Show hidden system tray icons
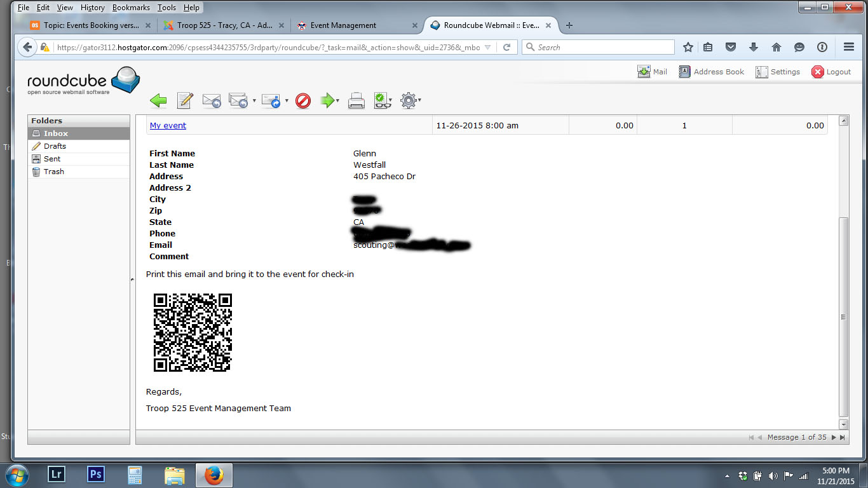 tap(727, 476)
